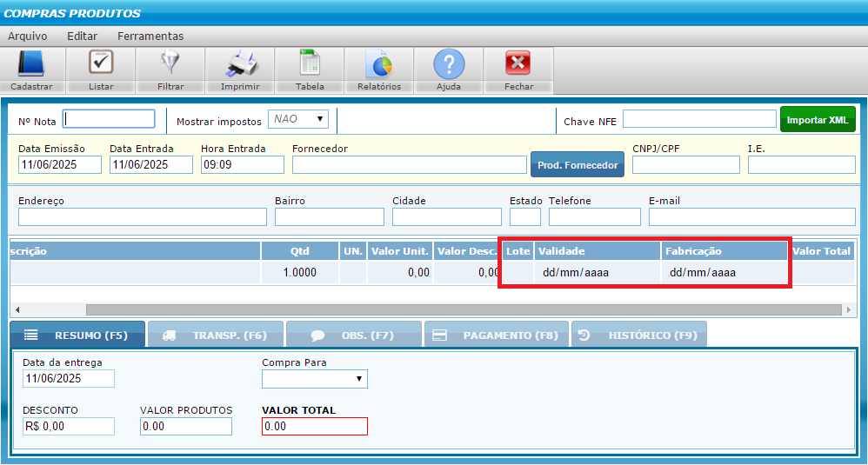Image resolution: width=868 pixels, height=465 pixels.
Task: Click the Ajuda question mark icon
Action: 449,64
